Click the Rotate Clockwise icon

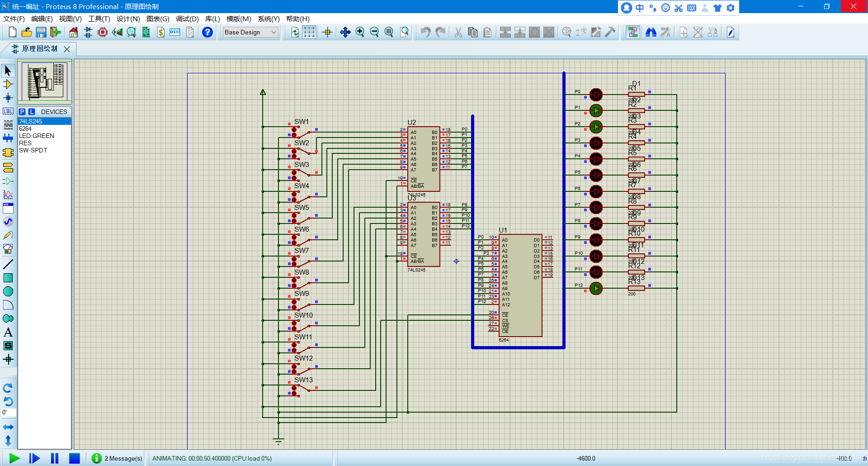(8, 388)
